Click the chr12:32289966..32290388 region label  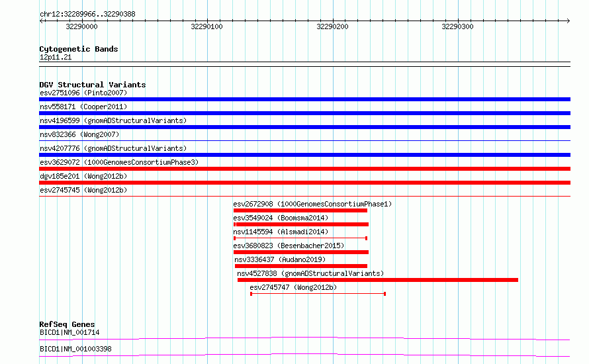click(87, 15)
